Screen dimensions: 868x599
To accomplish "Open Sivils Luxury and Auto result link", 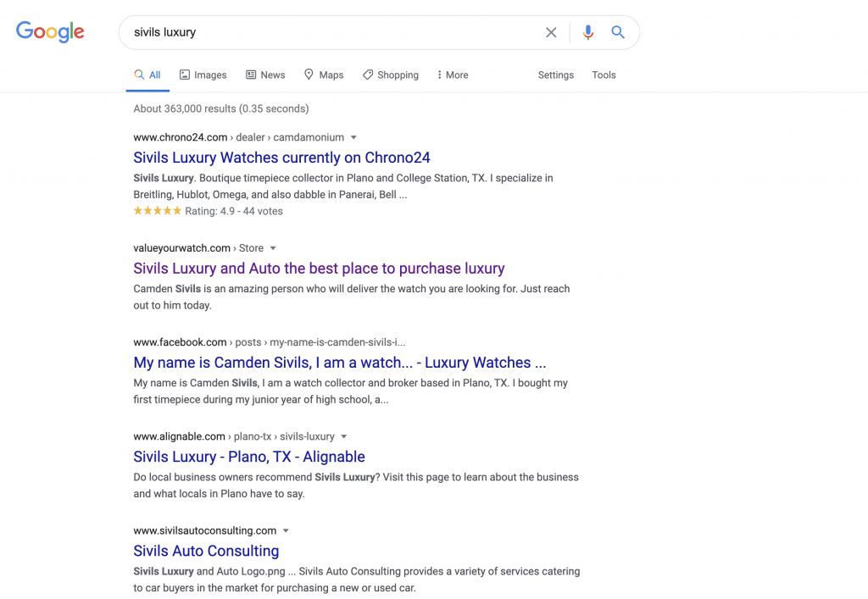I will pyautogui.click(x=319, y=269).
